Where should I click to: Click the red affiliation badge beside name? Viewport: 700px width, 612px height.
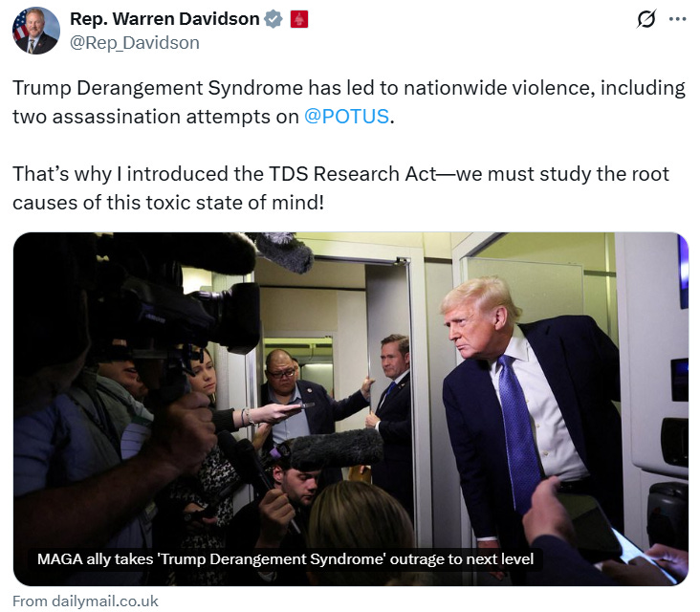click(x=299, y=19)
